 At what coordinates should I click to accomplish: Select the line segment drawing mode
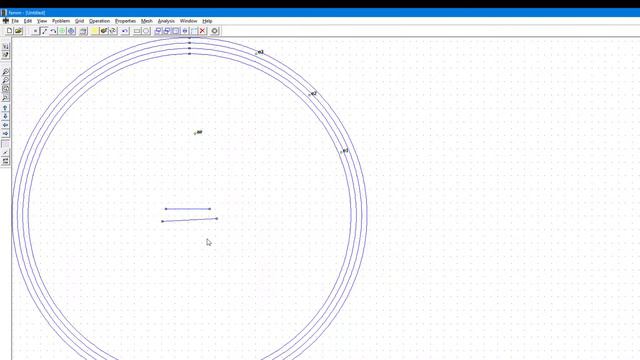coord(44,31)
